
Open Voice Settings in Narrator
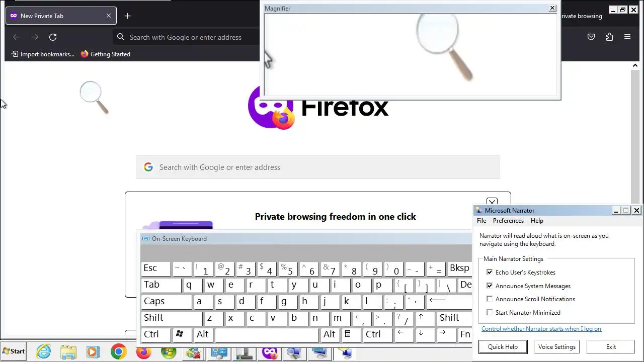[x=557, y=347]
